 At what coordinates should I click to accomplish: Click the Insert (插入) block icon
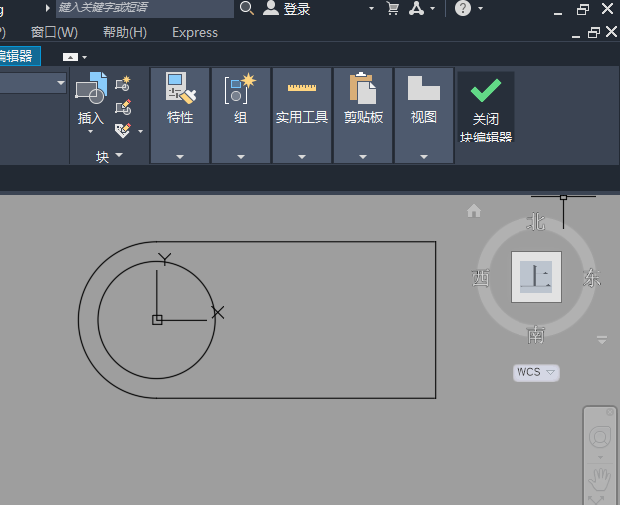tap(91, 90)
